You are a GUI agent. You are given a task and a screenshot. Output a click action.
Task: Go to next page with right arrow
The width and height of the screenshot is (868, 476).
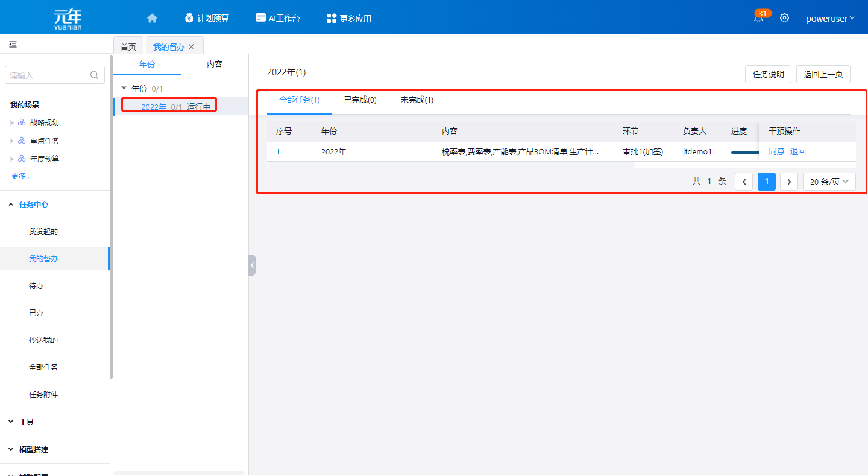789,182
